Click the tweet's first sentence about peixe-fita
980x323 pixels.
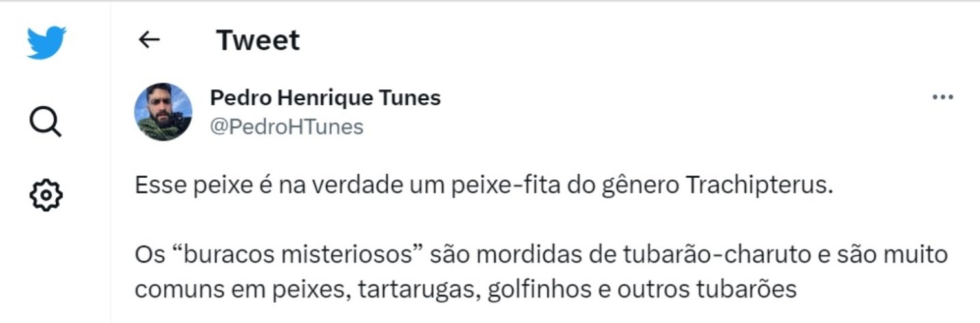coord(484,185)
